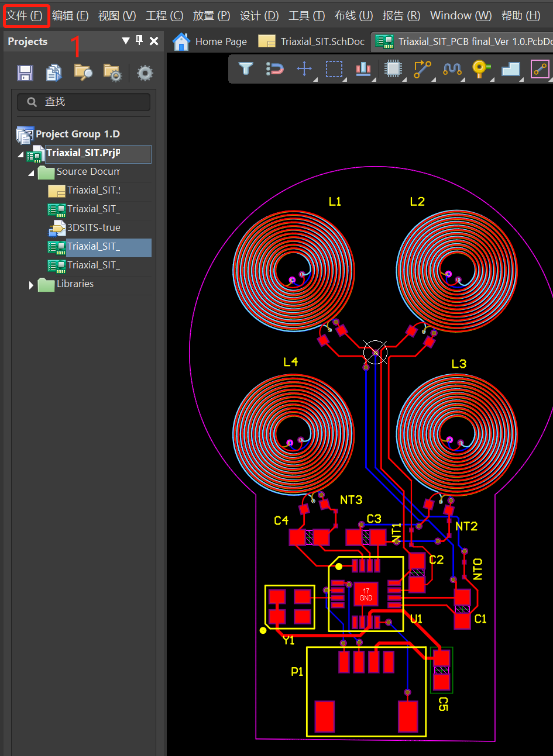Select the Libraries tree item

coord(75,284)
